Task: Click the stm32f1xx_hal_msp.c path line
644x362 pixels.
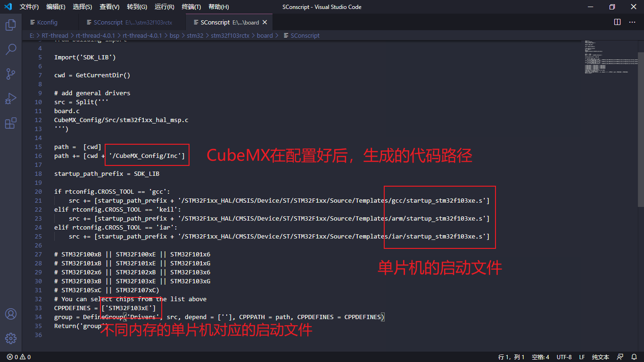Action: [121, 120]
